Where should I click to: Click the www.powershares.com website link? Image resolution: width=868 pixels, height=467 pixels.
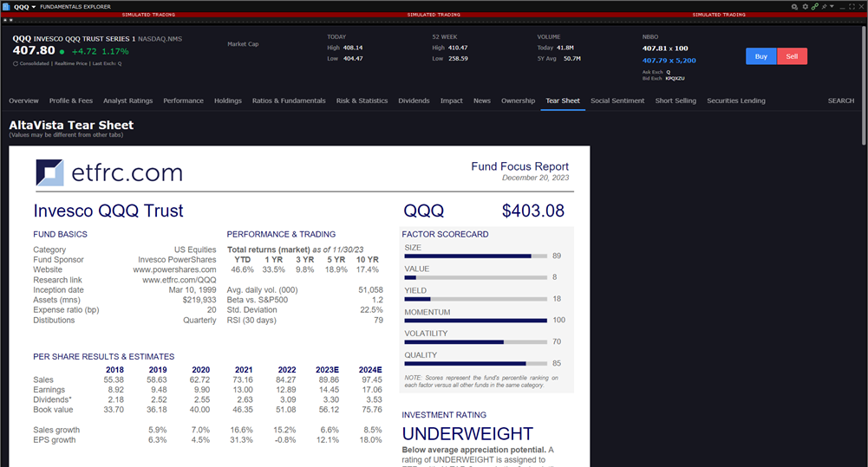click(174, 270)
